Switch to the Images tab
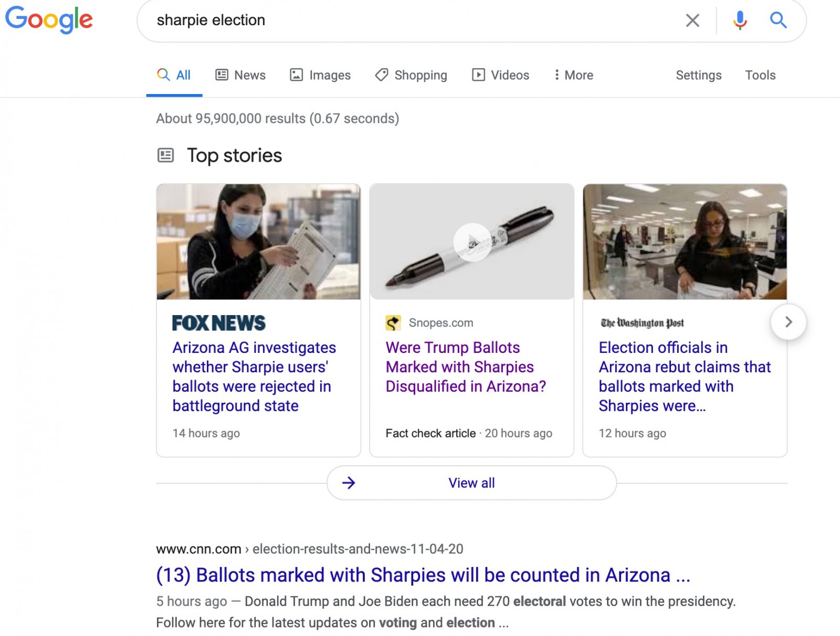 (320, 75)
